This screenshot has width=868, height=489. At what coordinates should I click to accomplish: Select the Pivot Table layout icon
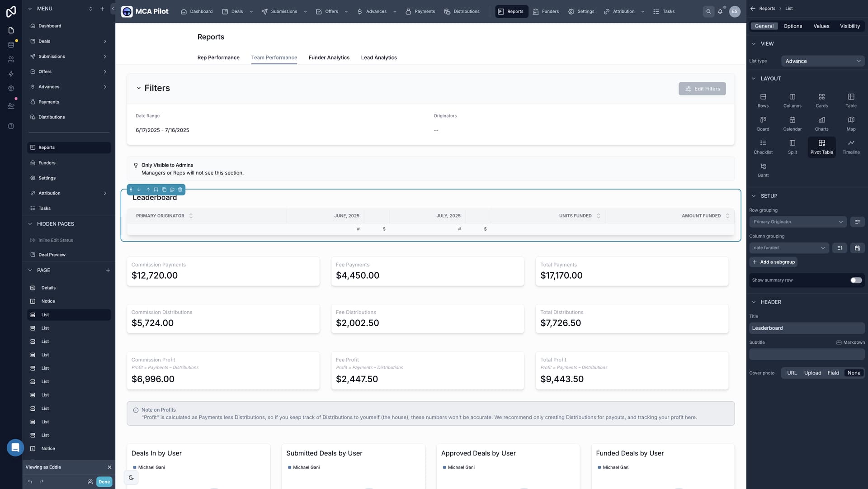[x=821, y=147]
